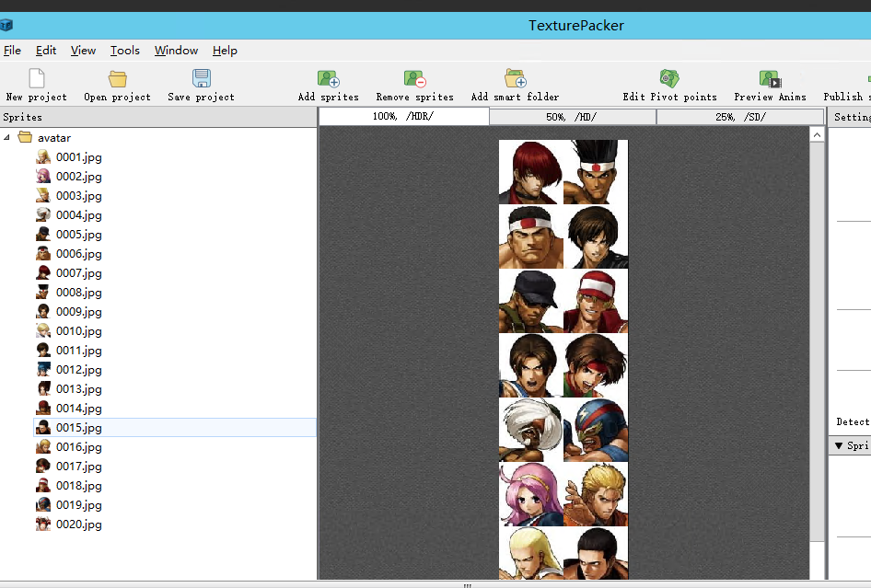
Task: Click the white-haired character in preview
Action: pos(531,430)
